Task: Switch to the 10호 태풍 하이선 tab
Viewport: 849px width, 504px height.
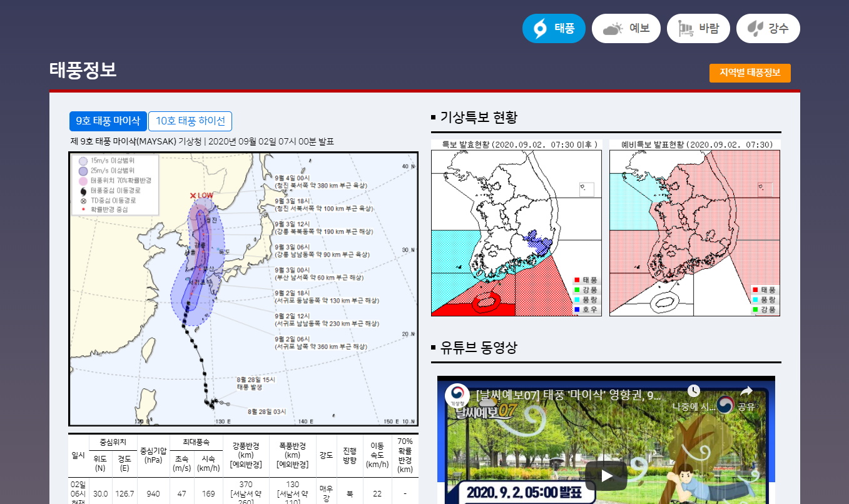Action: pyautogui.click(x=190, y=121)
